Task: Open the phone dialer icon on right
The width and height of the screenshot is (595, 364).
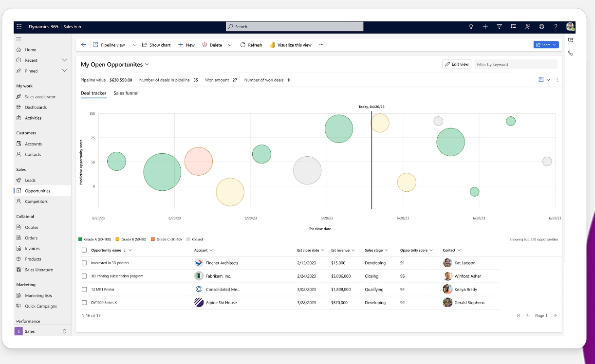Action: 570,53
